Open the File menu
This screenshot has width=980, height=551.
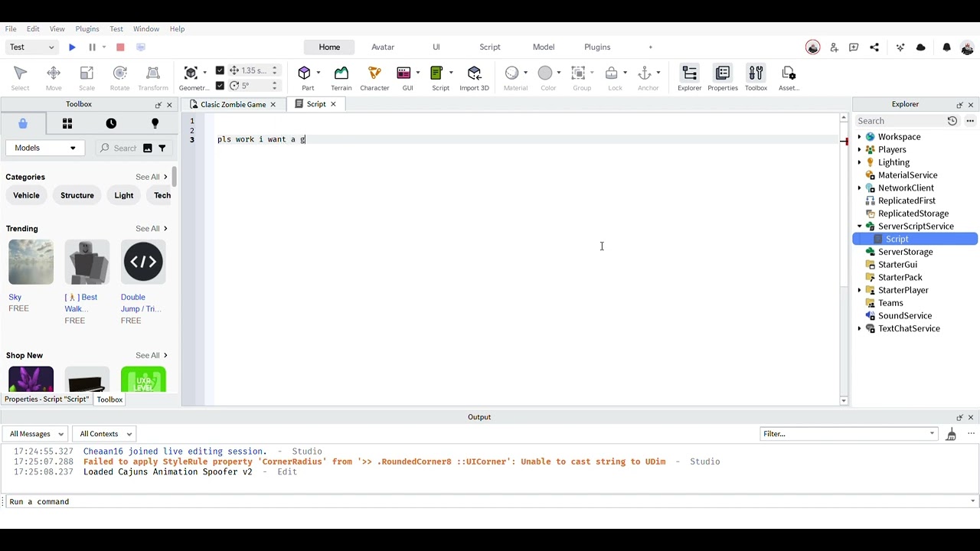[11, 29]
